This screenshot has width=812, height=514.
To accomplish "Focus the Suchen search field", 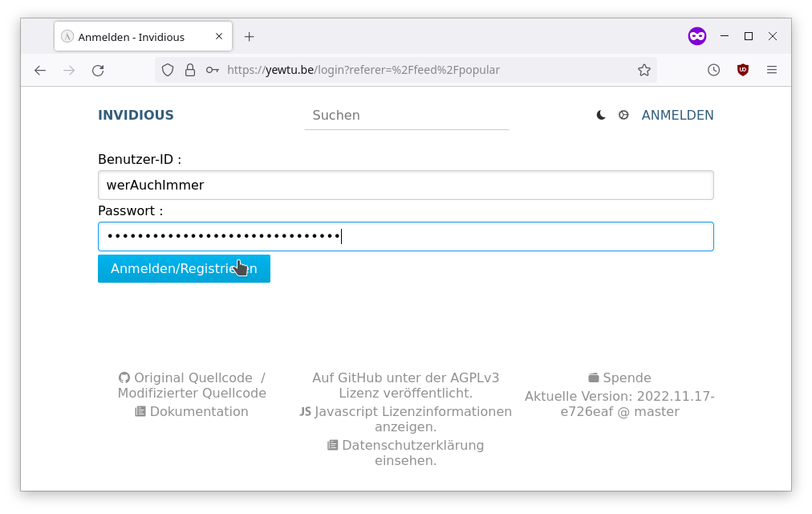I will [x=406, y=116].
